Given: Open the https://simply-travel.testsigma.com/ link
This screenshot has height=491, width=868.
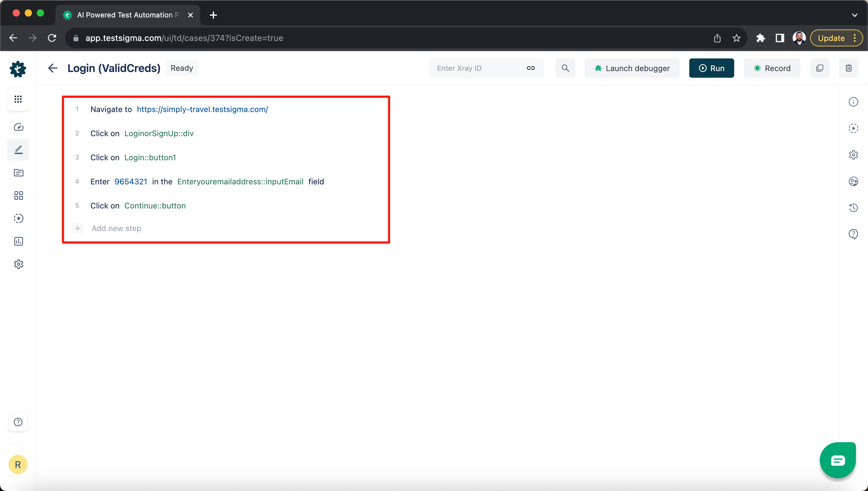Looking at the screenshot, I should (x=202, y=109).
